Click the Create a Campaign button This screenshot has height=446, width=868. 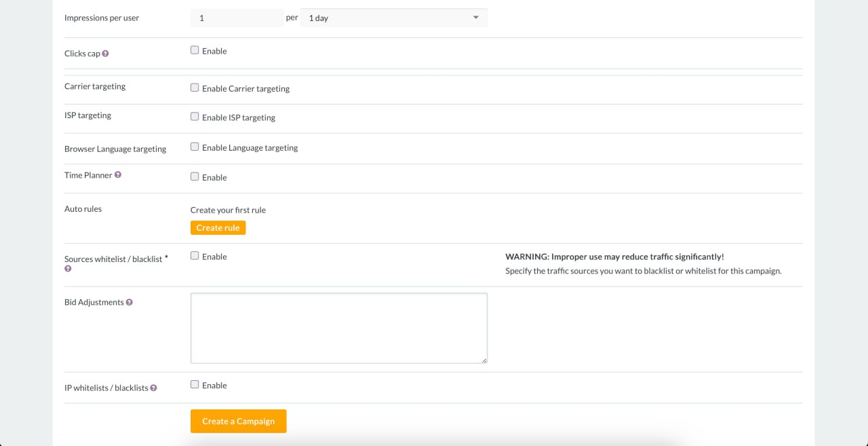coord(238,421)
